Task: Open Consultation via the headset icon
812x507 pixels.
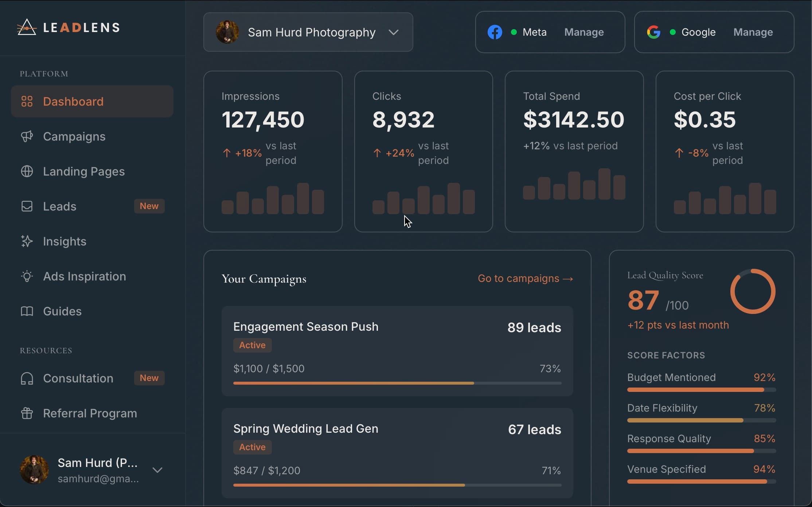Action: (27, 378)
